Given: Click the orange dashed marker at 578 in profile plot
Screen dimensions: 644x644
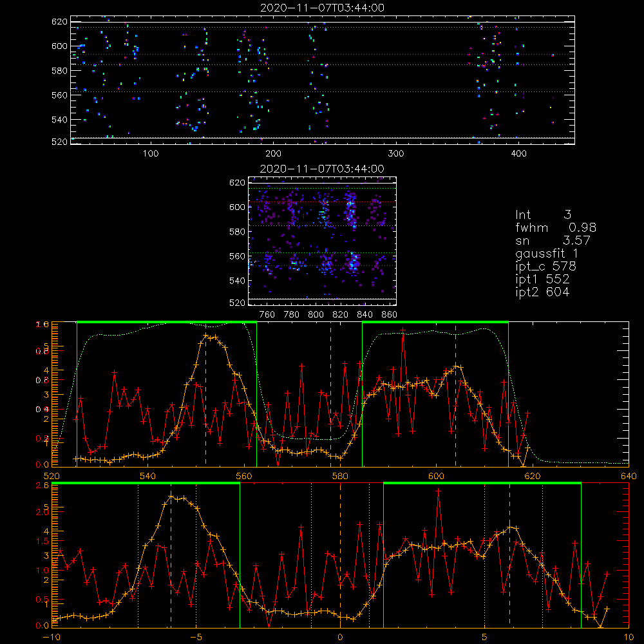Looking at the screenshot, I should 330,394.
